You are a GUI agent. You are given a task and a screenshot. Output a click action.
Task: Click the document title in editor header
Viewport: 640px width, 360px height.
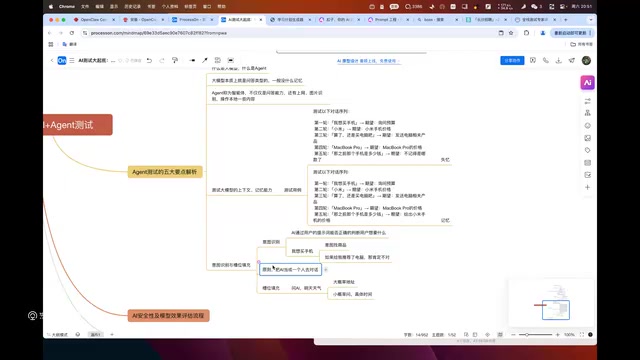pos(97,60)
